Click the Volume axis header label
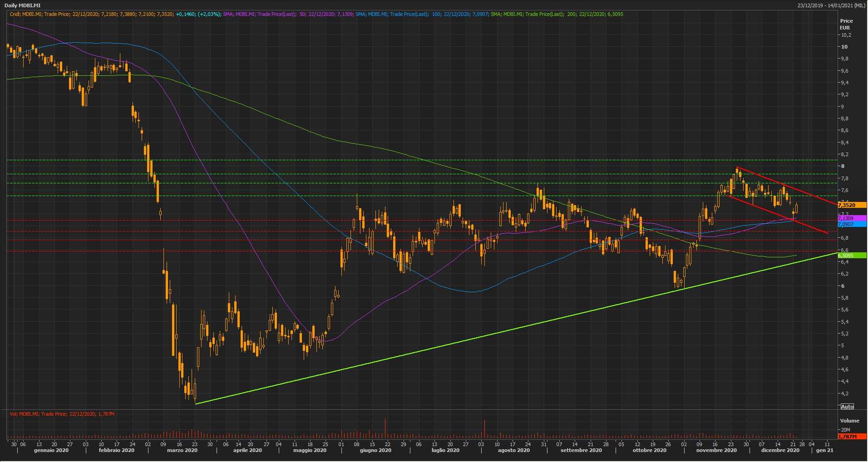The image size is (868, 462). coord(849,421)
